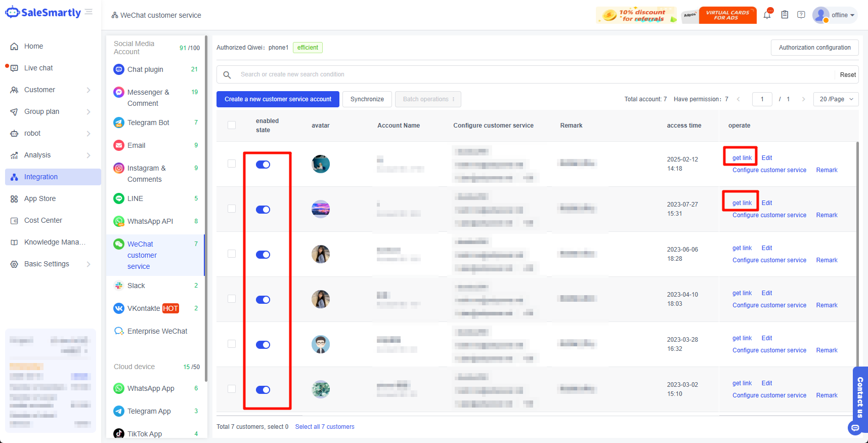868x443 pixels.
Task: Click the notification bell icon
Action: (767, 15)
